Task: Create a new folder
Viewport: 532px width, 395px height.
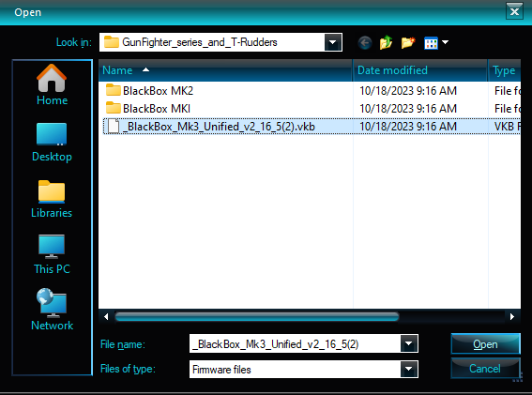Action: point(408,43)
